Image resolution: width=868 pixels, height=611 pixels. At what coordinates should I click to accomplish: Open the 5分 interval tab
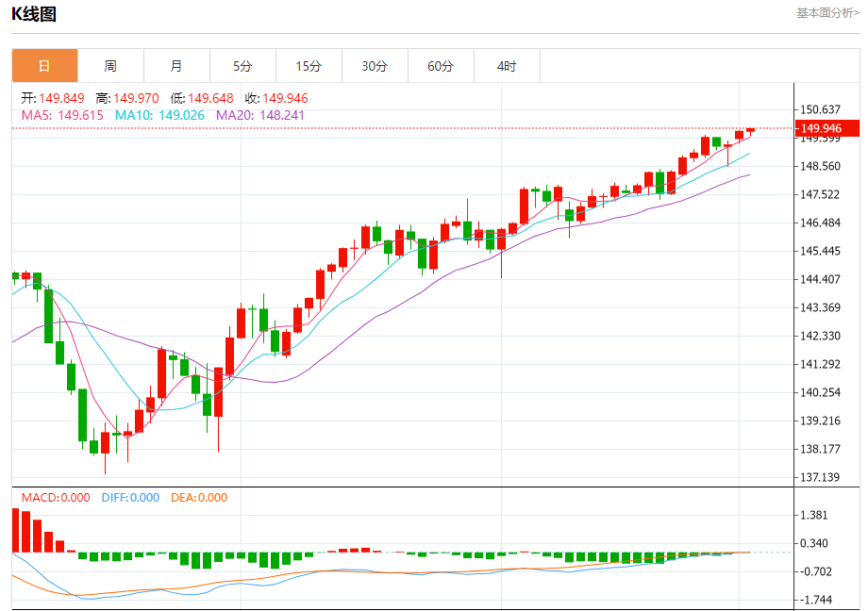(x=242, y=66)
